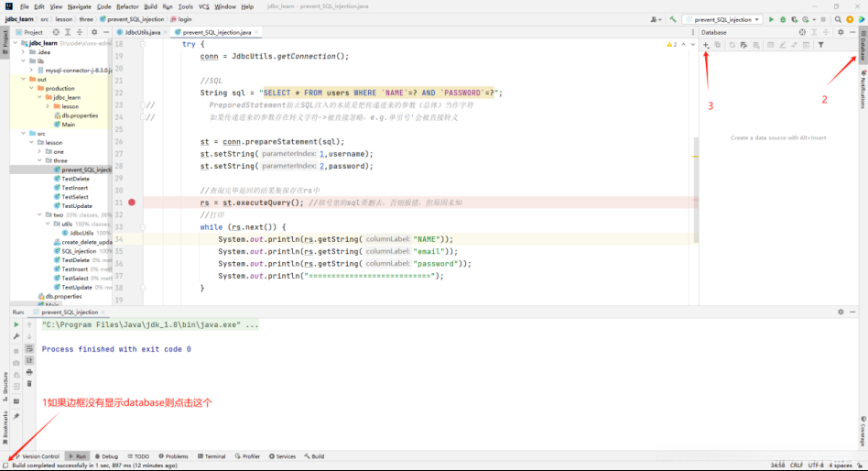Start debugging with the top toolbar bug icon
The height and width of the screenshot is (471, 868).
(x=783, y=19)
